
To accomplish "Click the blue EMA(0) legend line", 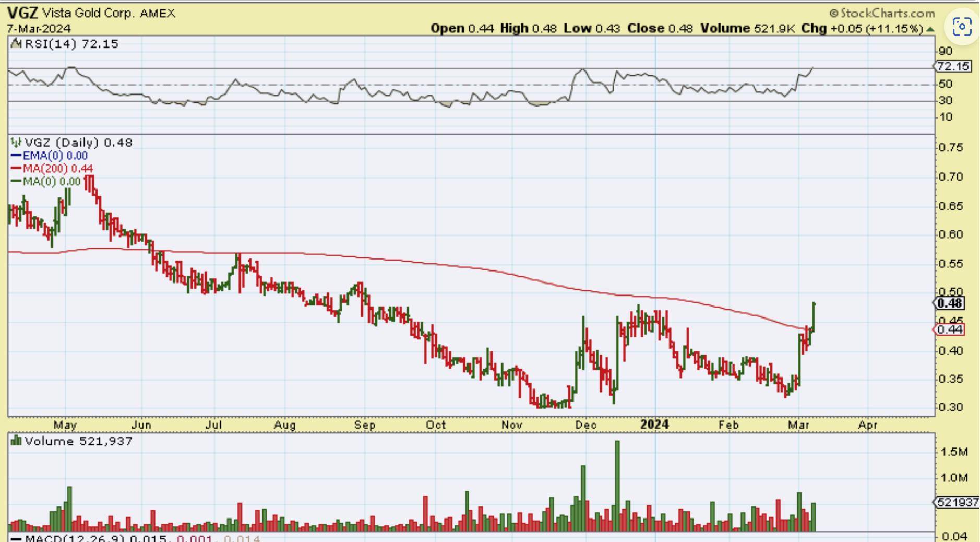I will click(16, 156).
